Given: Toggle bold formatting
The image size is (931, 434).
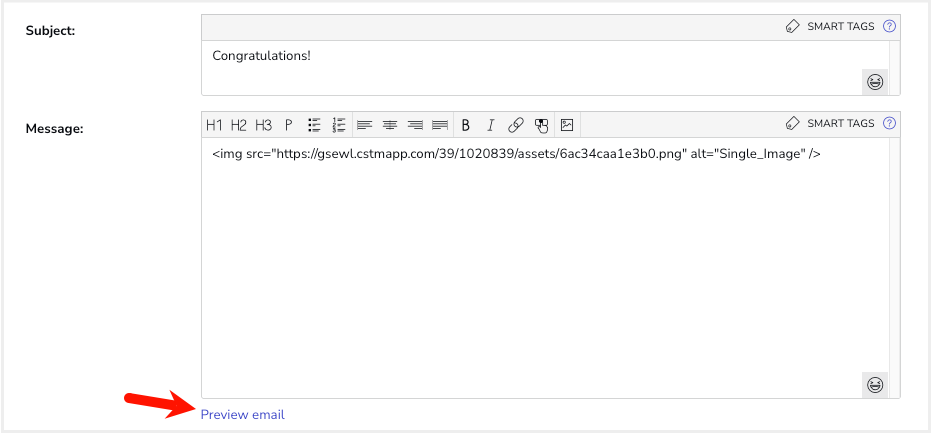Looking at the screenshot, I should [x=466, y=125].
